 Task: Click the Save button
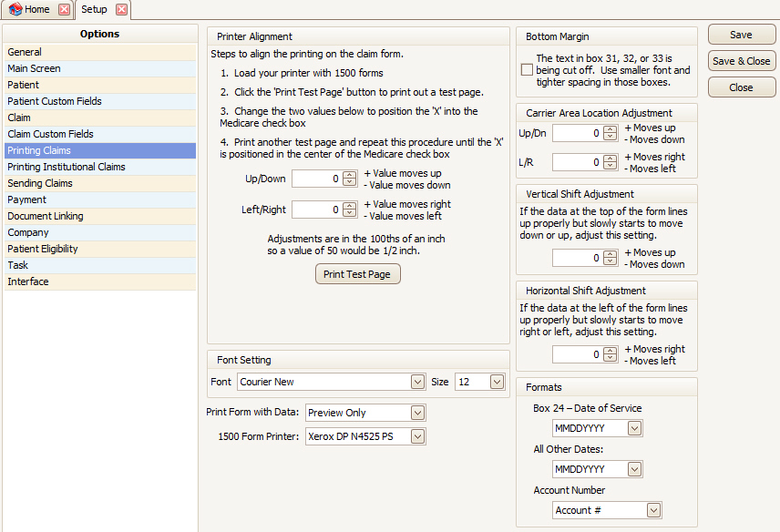pos(741,35)
